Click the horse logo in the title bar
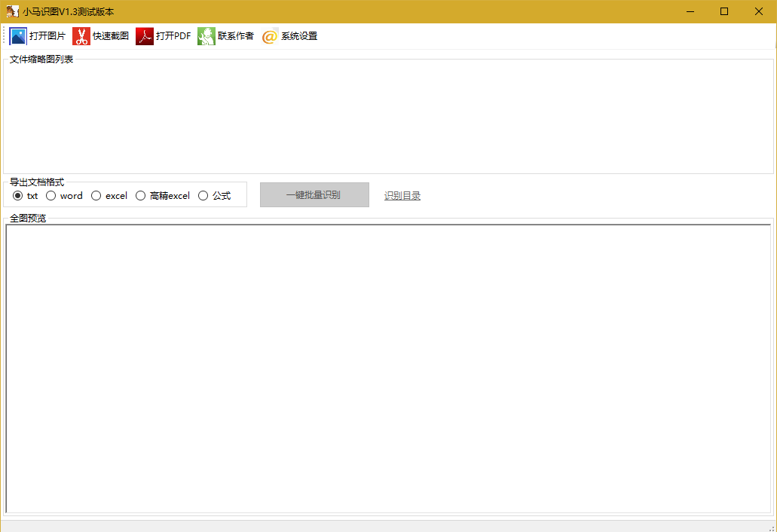 point(13,11)
